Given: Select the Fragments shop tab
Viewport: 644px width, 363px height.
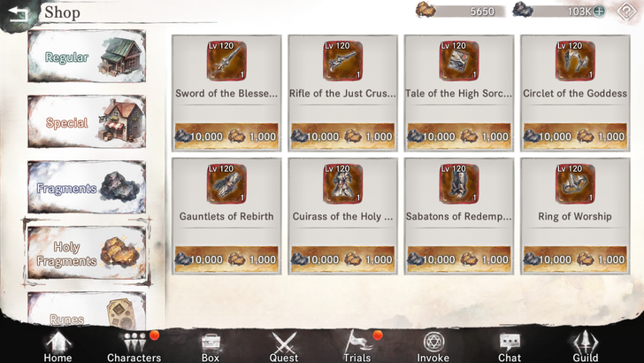Looking at the screenshot, I should click(87, 187).
